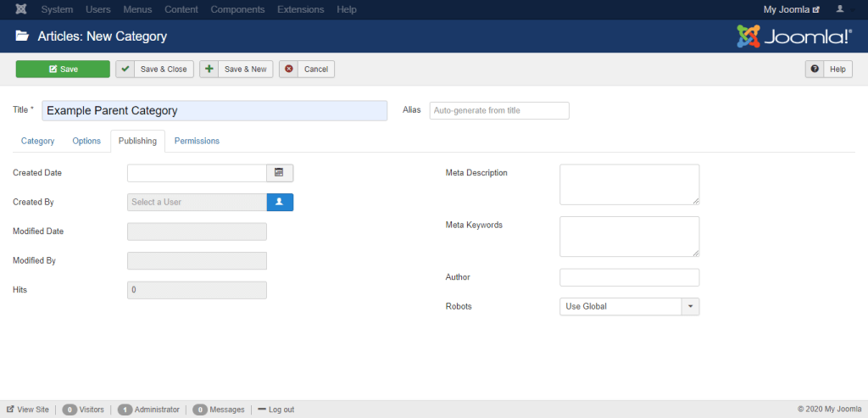The image size is (868, 418).
Task: Click the Author input field
Action: [630, 277]
